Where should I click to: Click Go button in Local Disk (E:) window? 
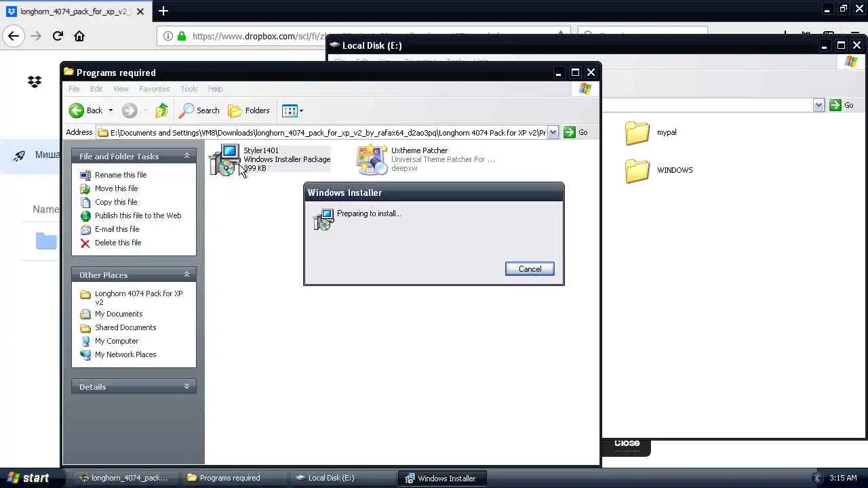[x=842, y=105]
